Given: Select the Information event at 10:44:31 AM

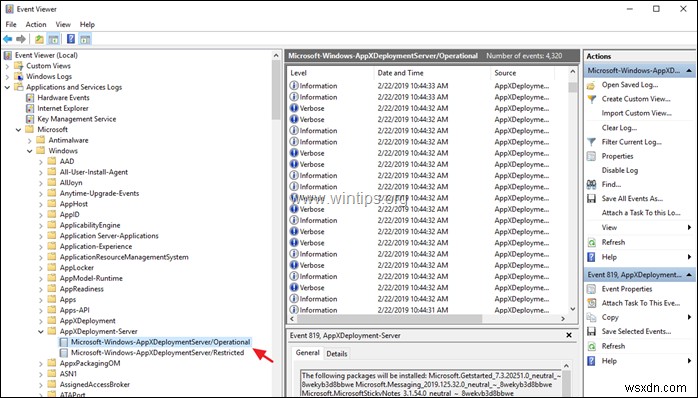Looking at the screenshot, I should pyautogui.click(x=427, y=310).
